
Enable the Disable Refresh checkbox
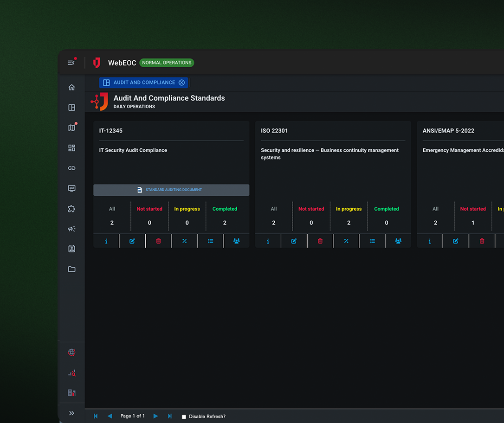(184, 417)
